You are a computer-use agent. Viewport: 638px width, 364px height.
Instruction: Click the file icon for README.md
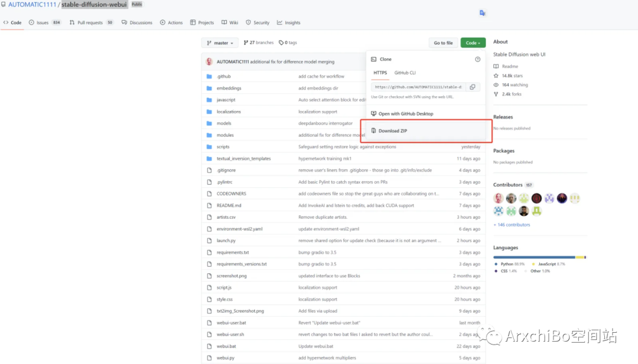coord(209,205)
